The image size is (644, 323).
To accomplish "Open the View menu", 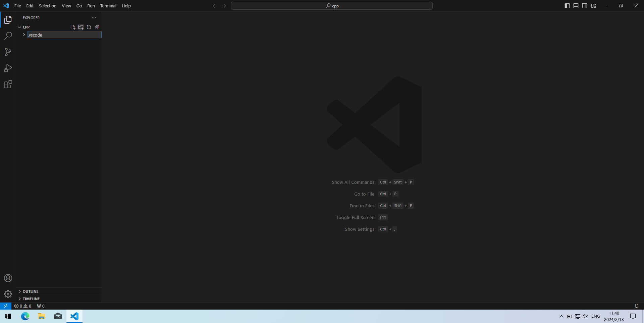I will (x=66, y=6).
